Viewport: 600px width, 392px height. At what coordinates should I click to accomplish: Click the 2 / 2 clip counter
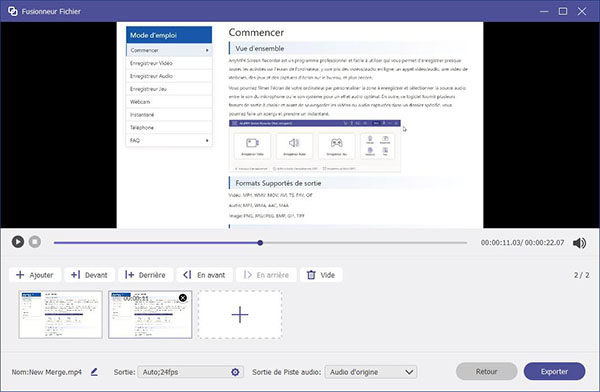[x=581, y=275]
